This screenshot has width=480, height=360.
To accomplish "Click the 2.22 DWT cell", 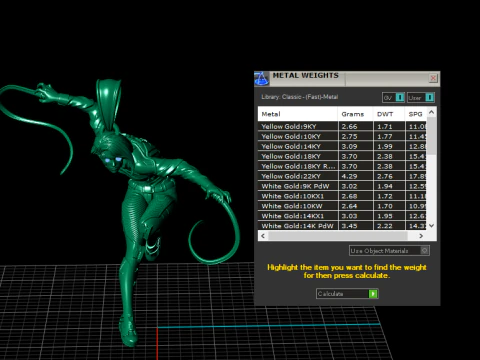I will [x=389, y=226].
